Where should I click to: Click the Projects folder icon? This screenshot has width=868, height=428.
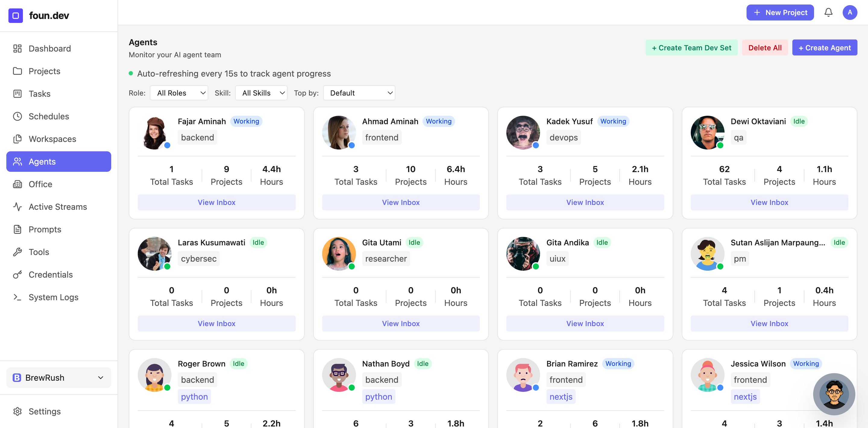pyautogui.click(x=17, y=71)
